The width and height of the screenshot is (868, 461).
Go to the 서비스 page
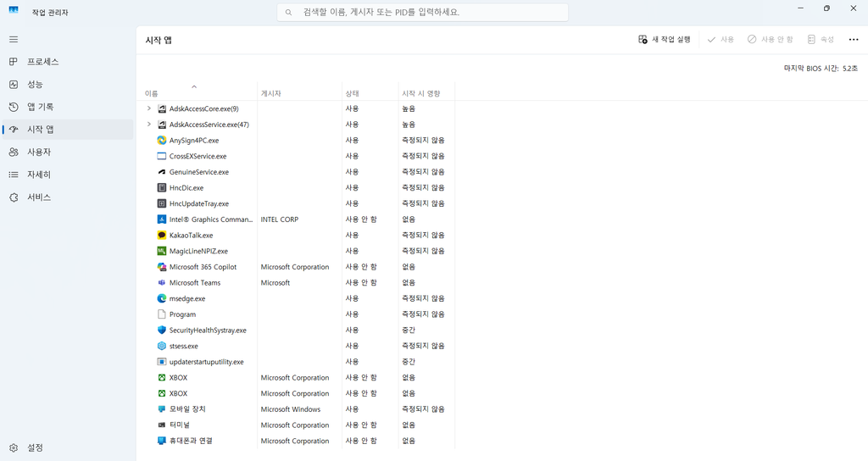click(68, 197)
